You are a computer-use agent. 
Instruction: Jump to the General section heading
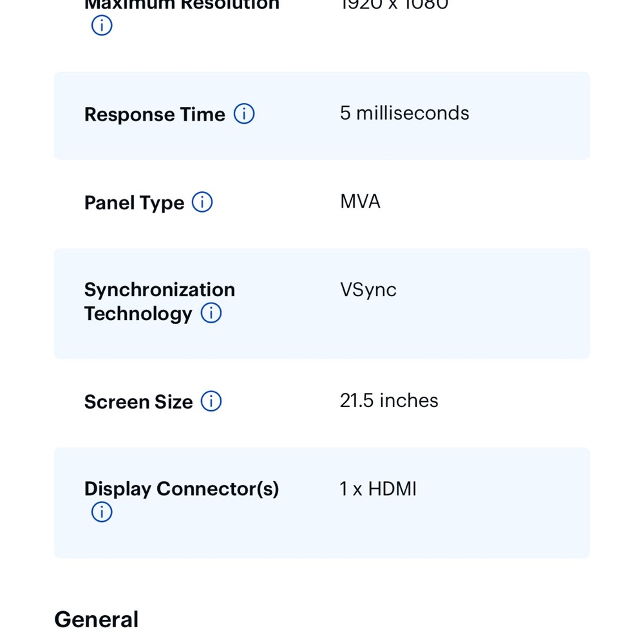tap(96, 620)
